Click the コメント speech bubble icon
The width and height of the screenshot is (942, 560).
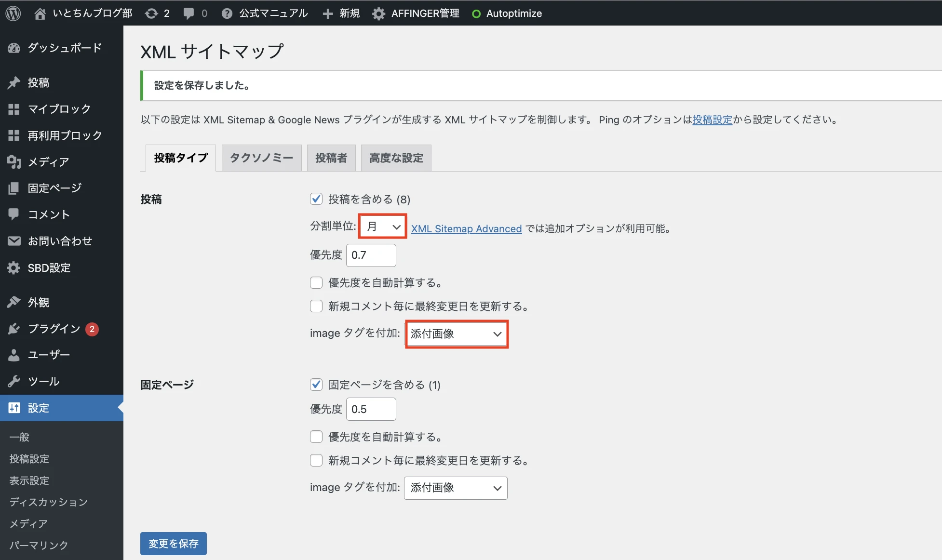[14, 214]
